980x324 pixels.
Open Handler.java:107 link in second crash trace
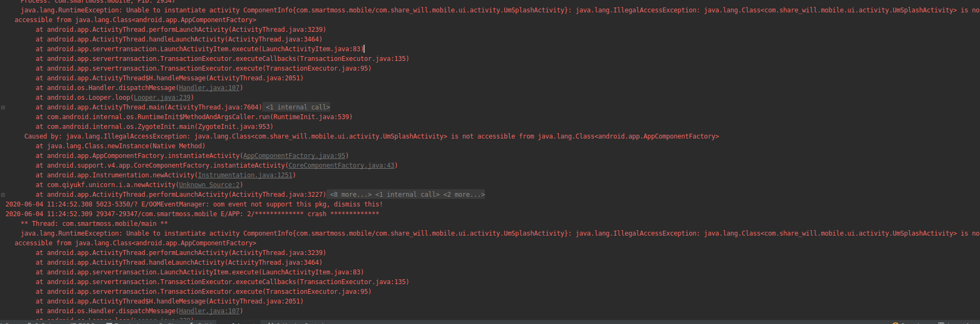coord(209,311)
